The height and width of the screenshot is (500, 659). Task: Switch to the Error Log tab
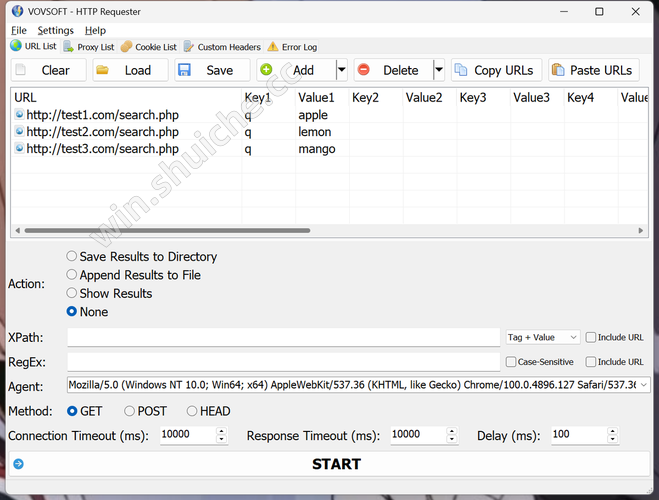292,47
